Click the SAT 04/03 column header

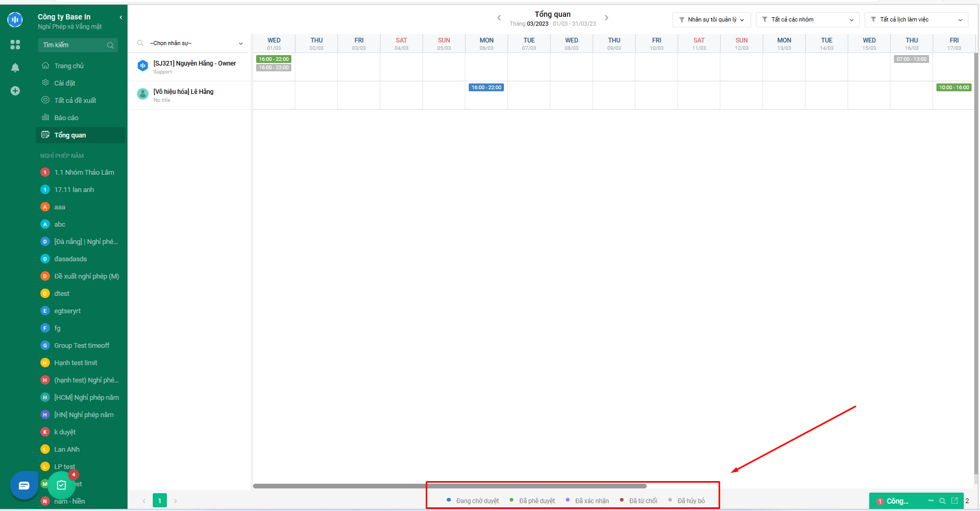click(401, 44)
